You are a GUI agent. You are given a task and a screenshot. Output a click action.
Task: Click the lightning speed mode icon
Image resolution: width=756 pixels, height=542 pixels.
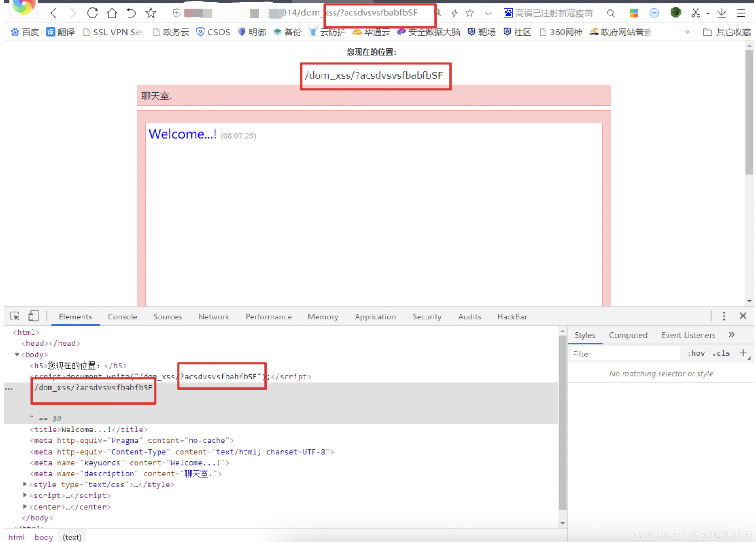[x=455, y=13]
